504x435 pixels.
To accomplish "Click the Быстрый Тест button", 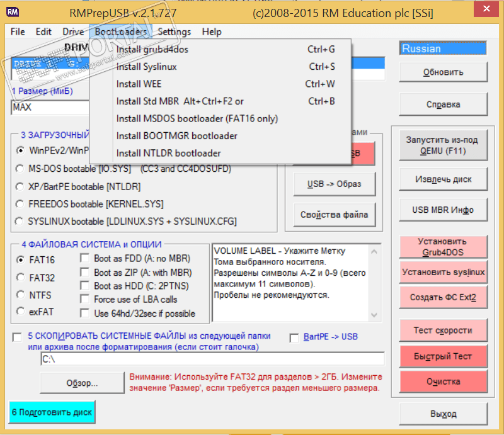I will coord(444,356).
